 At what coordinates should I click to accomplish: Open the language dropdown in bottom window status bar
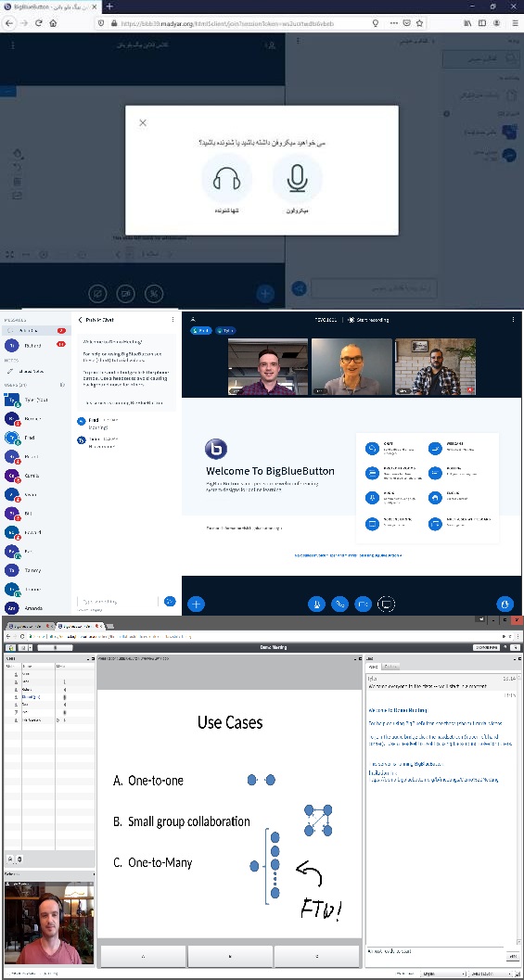(x=442, y=974)
